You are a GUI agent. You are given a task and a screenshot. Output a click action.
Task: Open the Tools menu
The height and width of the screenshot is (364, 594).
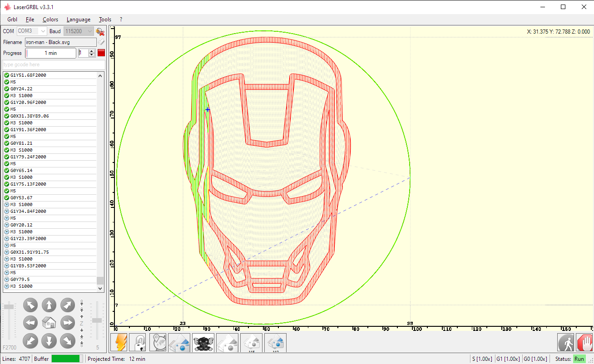click(x=105, y=20)
